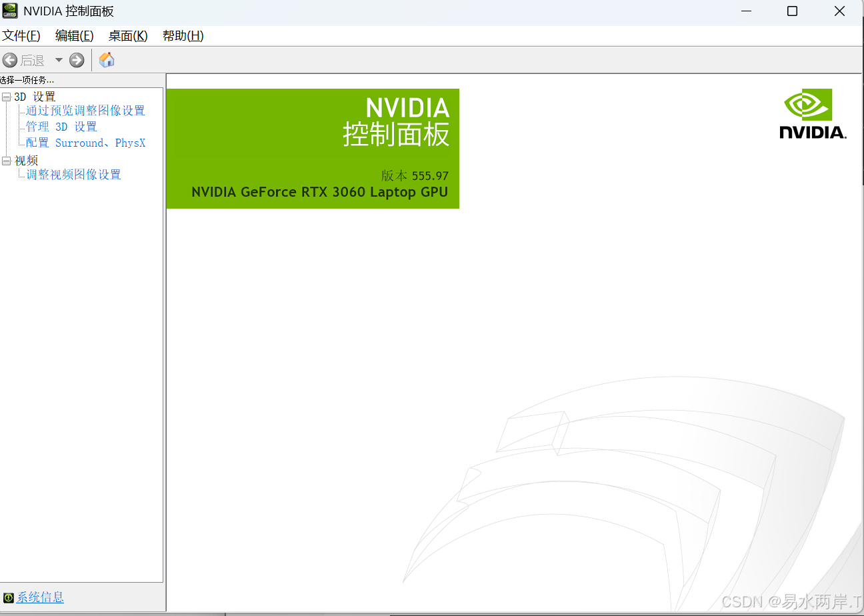The height and width of the screenshot is (616, 864).
Task: Click the NVIDIA logo at top right
Action: point(813,114)
